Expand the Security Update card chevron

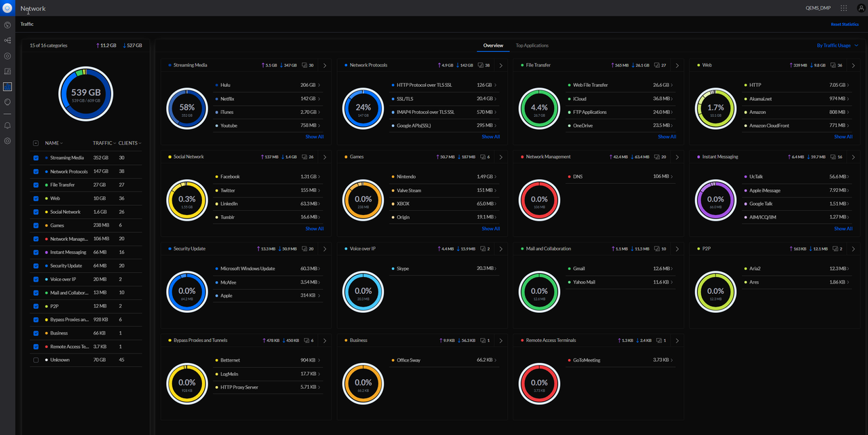pos(325,249)
